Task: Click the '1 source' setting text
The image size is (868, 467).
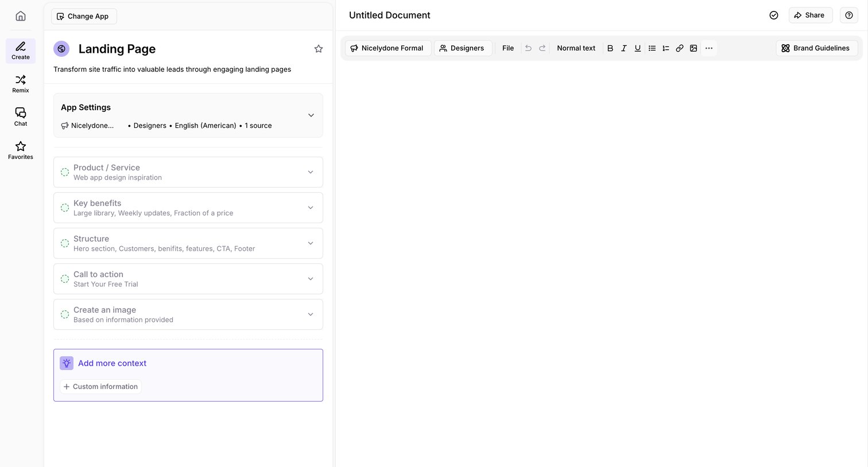Action: pos(258,126)
